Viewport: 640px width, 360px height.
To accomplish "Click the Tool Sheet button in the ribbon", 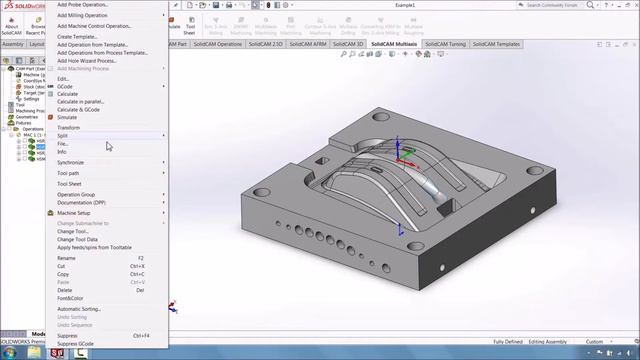I will coord(189,26).
